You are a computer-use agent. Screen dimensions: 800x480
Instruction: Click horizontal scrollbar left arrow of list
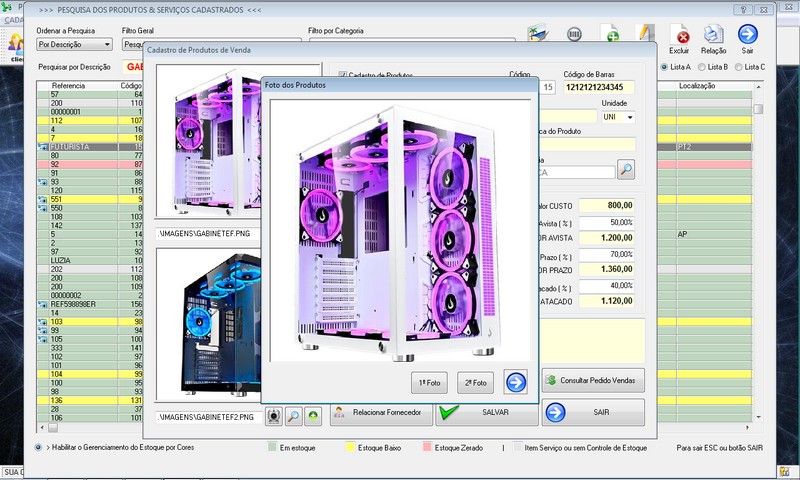[42, 427]
